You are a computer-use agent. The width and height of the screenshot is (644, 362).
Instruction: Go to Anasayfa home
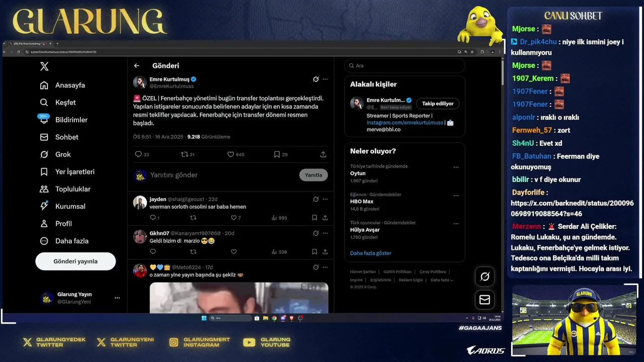point(63,85)
